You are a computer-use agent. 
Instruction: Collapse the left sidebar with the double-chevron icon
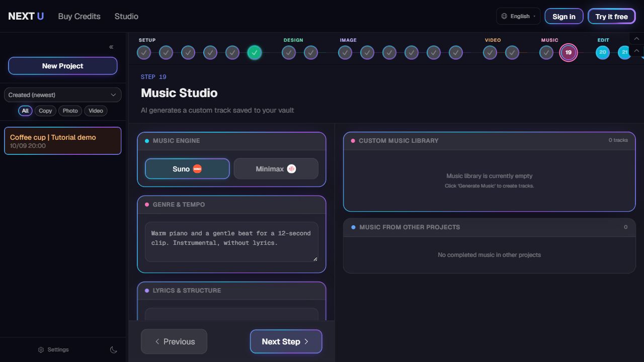111,47
